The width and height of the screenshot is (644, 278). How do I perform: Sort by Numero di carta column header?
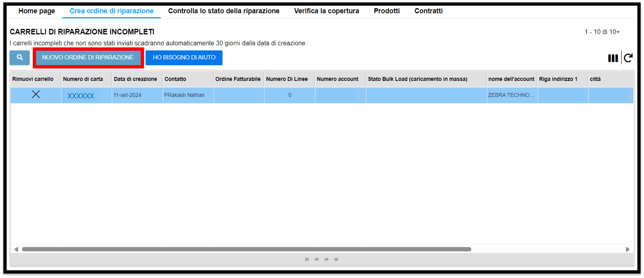tap(86, 79)
